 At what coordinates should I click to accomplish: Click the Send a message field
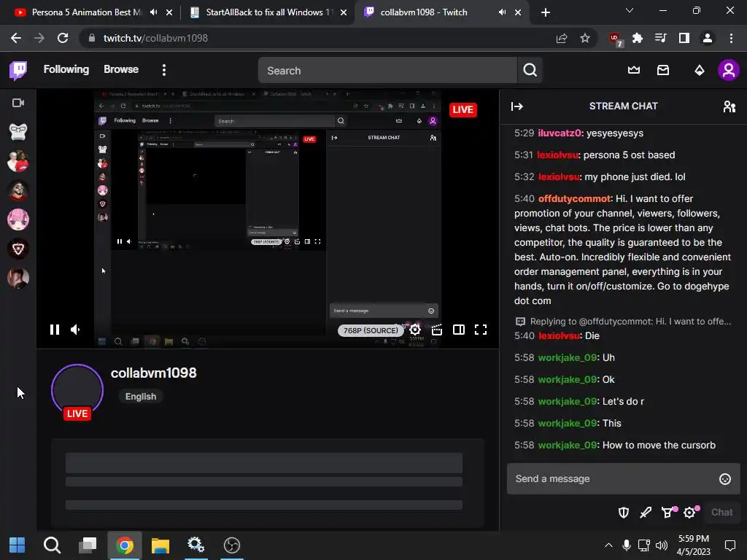(623, 478)
